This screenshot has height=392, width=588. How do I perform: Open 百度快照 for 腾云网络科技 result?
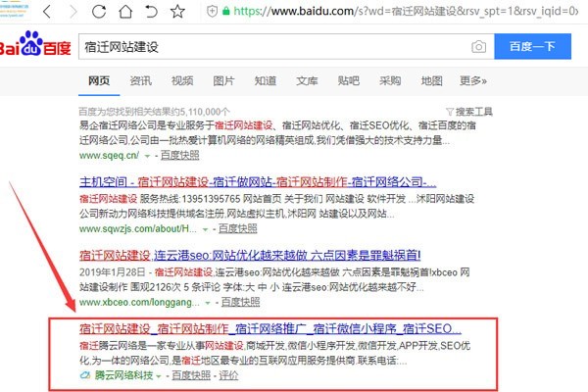[191, 375]
